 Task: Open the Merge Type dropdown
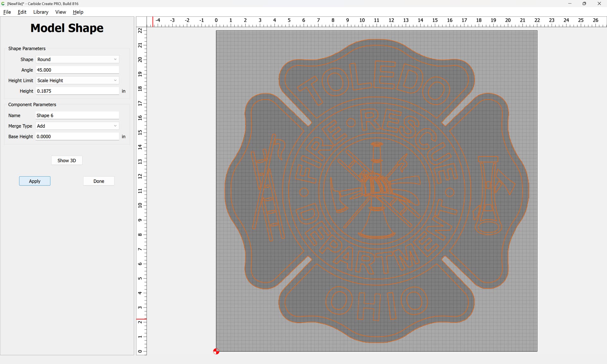point(77,126)
